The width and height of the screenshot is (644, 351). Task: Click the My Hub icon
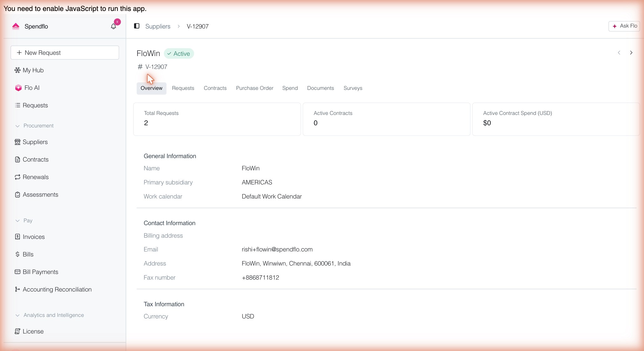(x=18, y=70)
